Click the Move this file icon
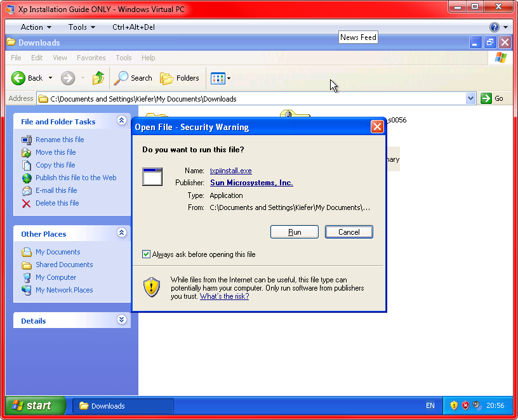 (27, 152)
